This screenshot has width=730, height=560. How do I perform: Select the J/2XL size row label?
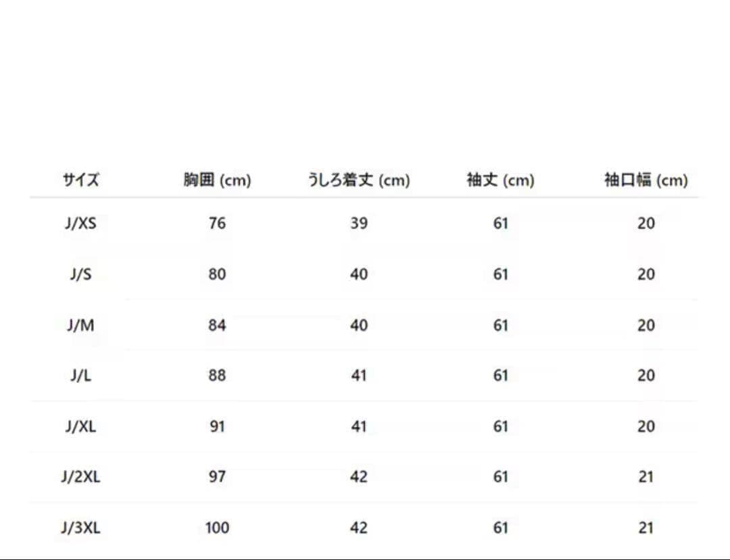click(81, 477)
